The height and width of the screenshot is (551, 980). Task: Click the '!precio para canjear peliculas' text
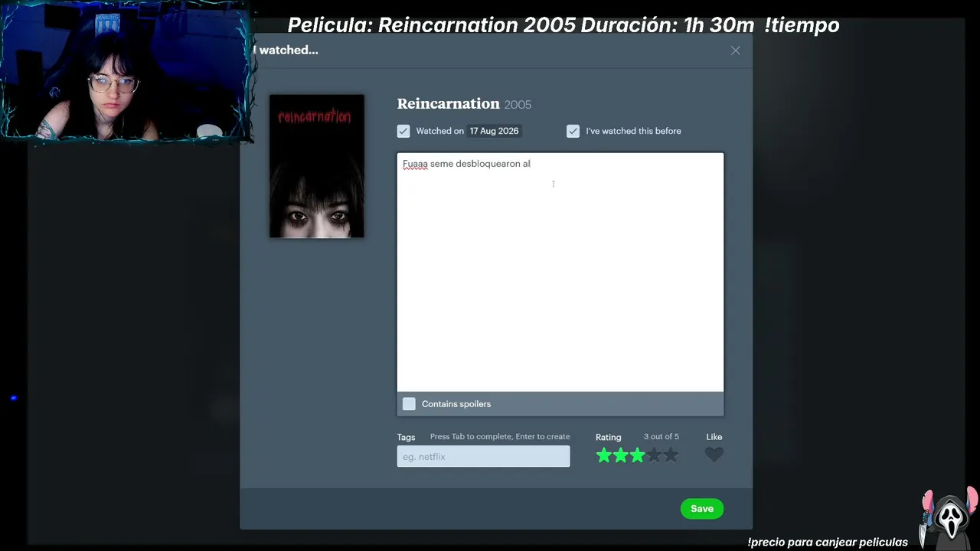(828, 542)
